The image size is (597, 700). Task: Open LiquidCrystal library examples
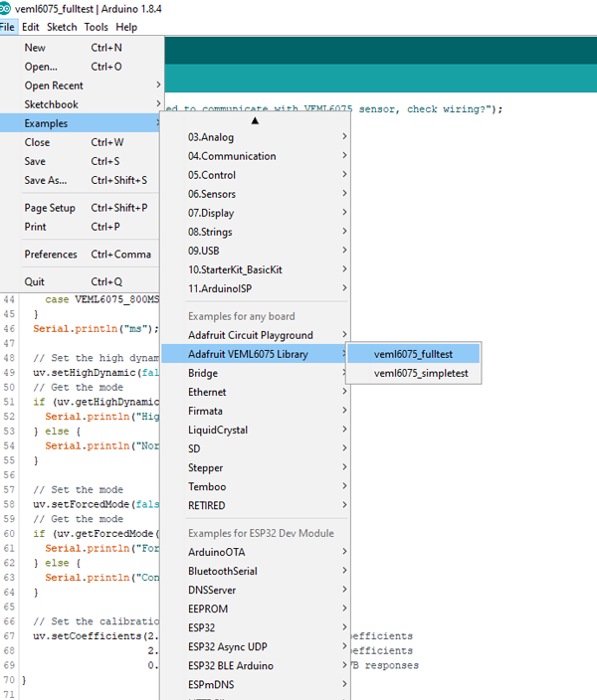pyautogui.click(x=255, y=430)
